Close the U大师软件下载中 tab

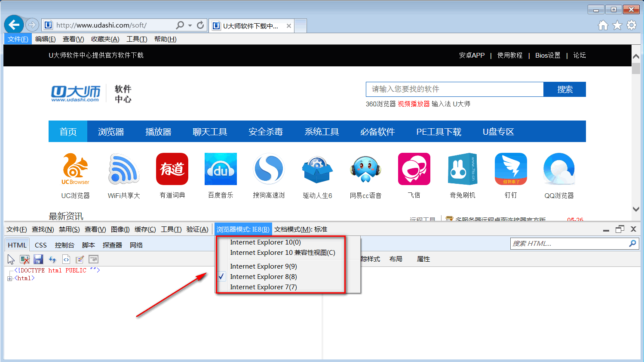tap(289, 26)
